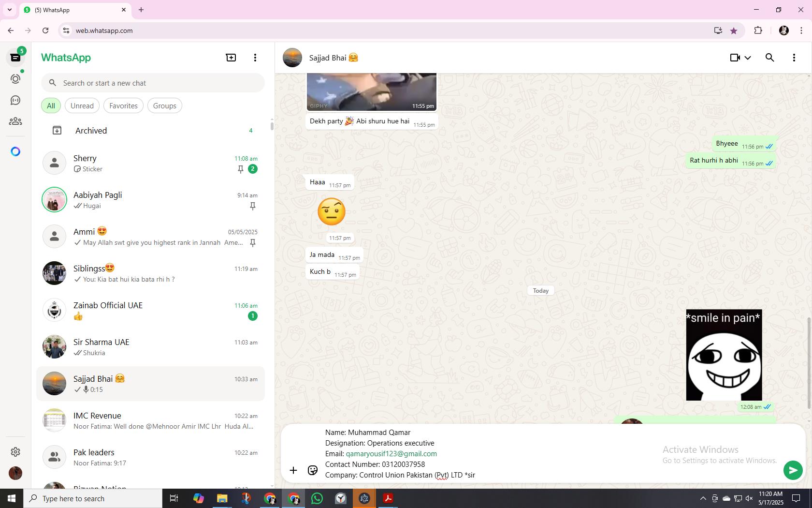Open Sajjad Bhai contact info header
The image size is (812, 508).
coord(333,58)
